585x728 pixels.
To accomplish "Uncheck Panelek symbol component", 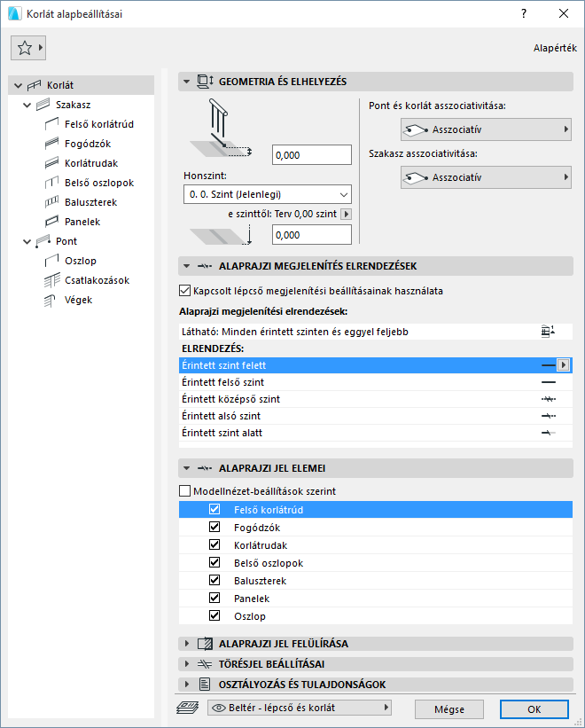I will [214, 598].
